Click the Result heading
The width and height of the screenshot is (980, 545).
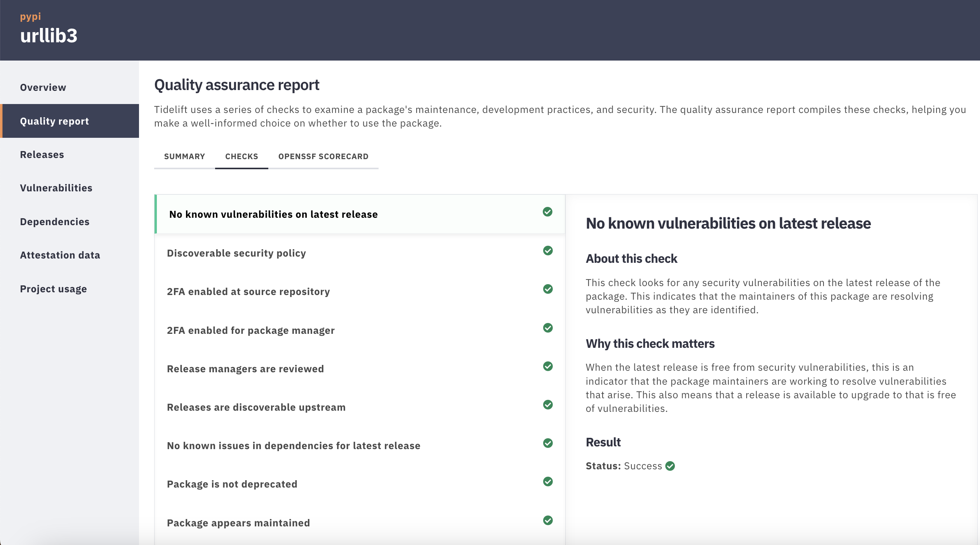click(x=603, y=442)
